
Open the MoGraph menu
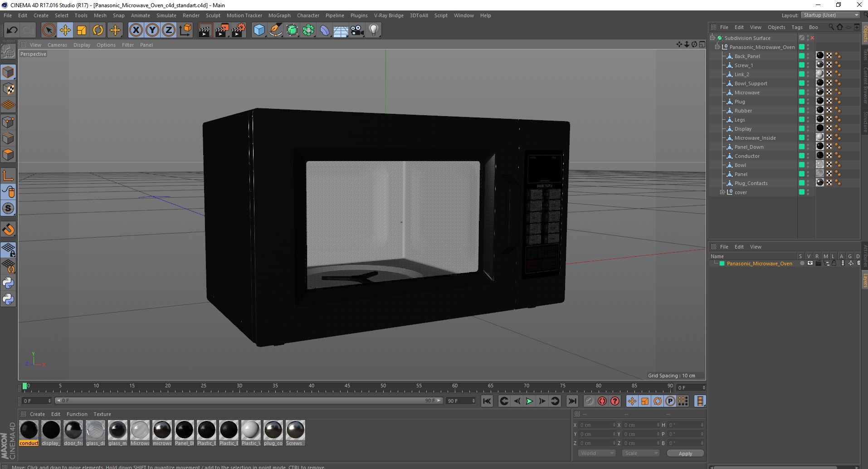coord(279,15)
